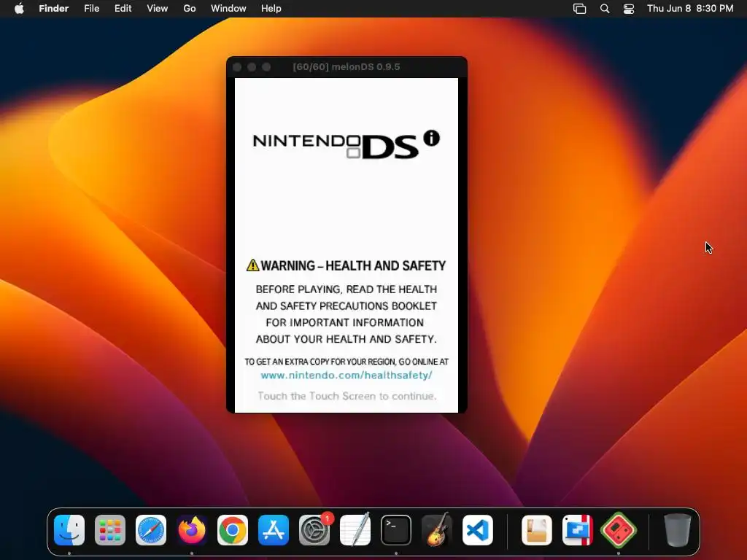Launch Terminal from the dock
Viewport: 747px width, 560px height.
click(x=396, y=529)
